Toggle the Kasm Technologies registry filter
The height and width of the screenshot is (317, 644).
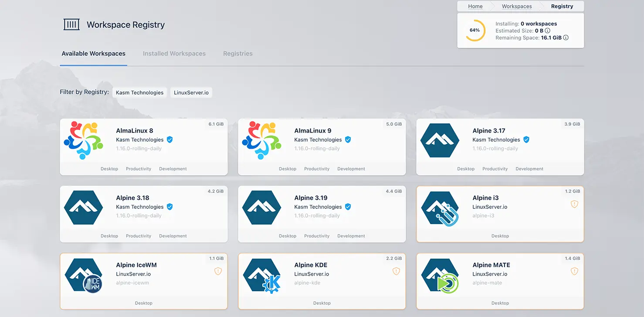point(139,92)
